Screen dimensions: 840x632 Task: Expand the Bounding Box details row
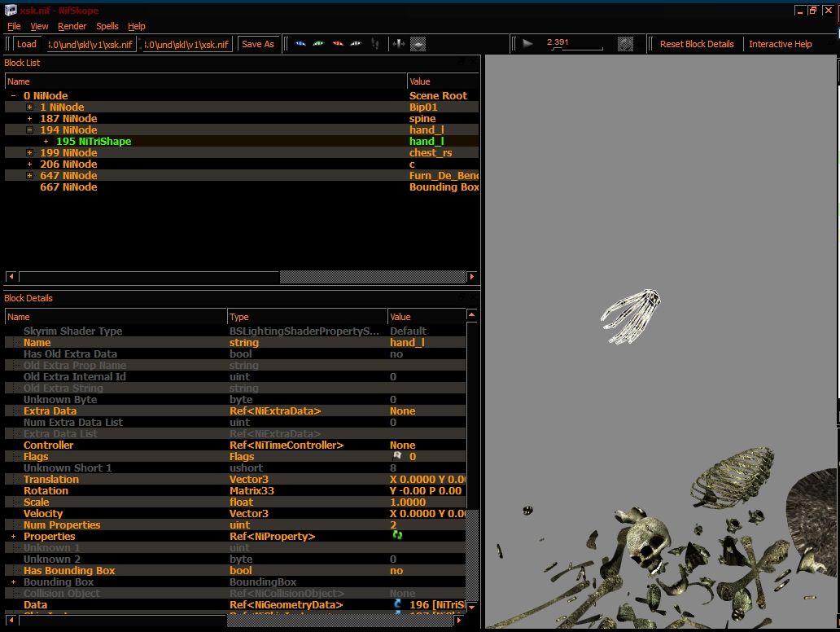click(13, 582)
